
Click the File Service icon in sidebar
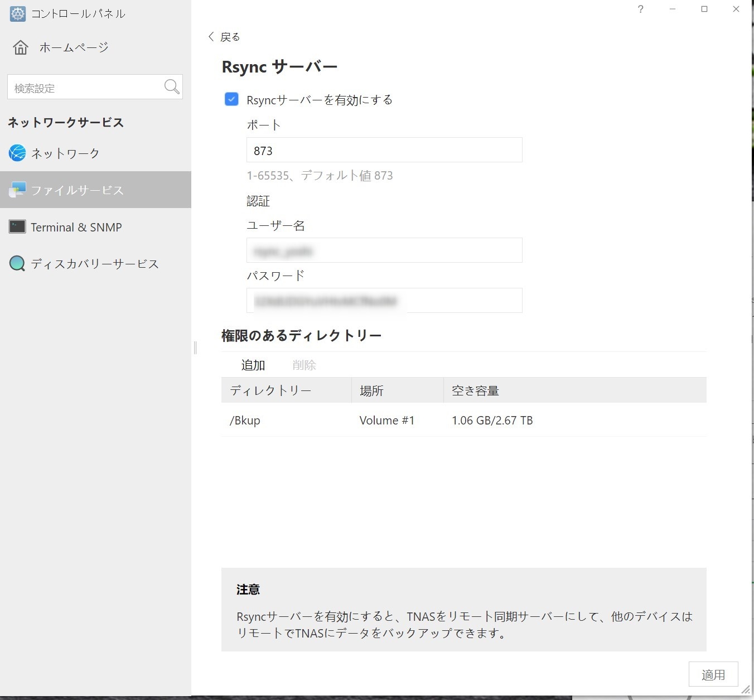pyautogui.click(x=17, y=190)
